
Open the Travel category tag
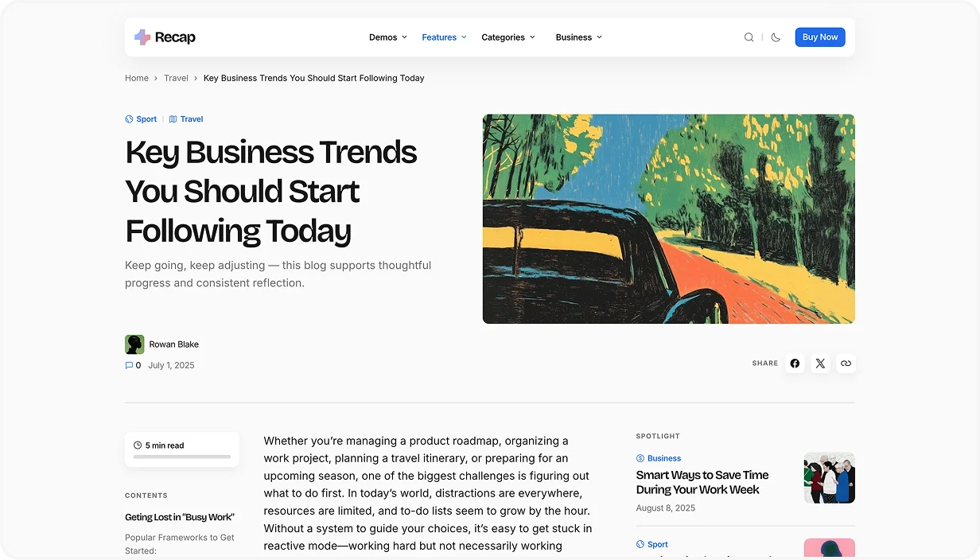(191, 119)
